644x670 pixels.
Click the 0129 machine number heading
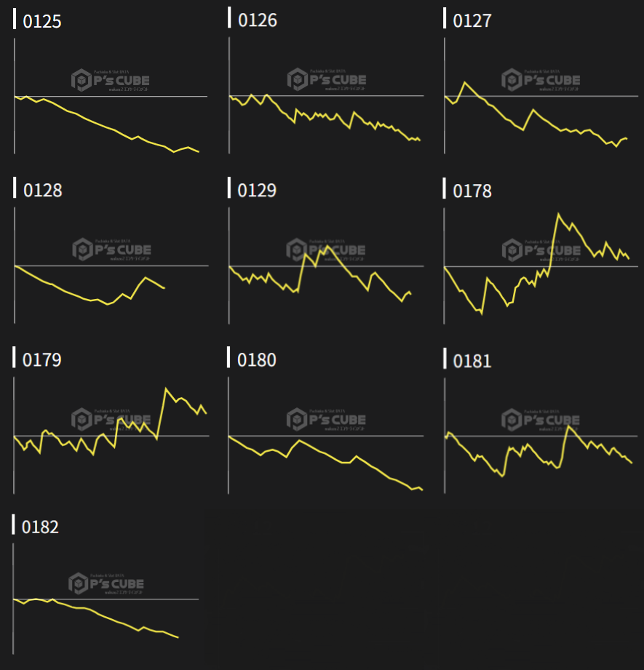coord(258,191)
